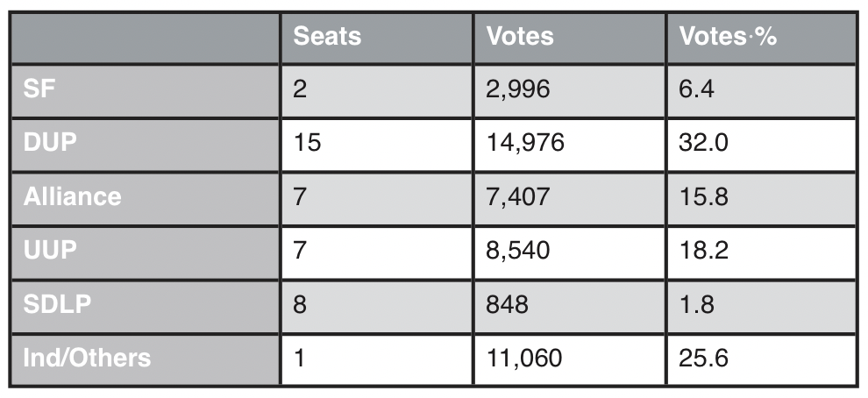
Task: Click the UUP percentage cell 18.2
Action: click(x=703, y=251)
